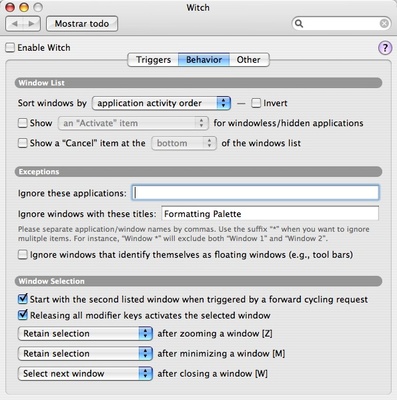Open the help button with question mark
The image size is (397, 400).
point(385,48)
